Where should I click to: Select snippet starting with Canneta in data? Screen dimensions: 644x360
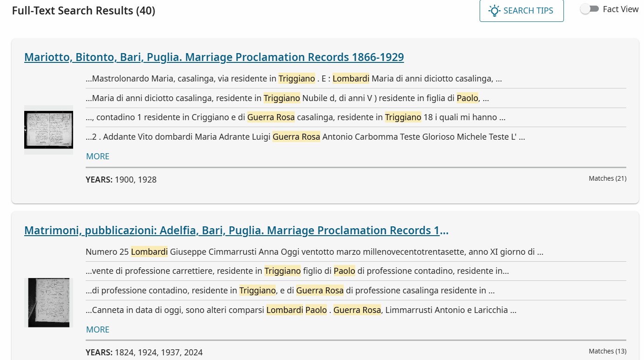pos(301,310)
